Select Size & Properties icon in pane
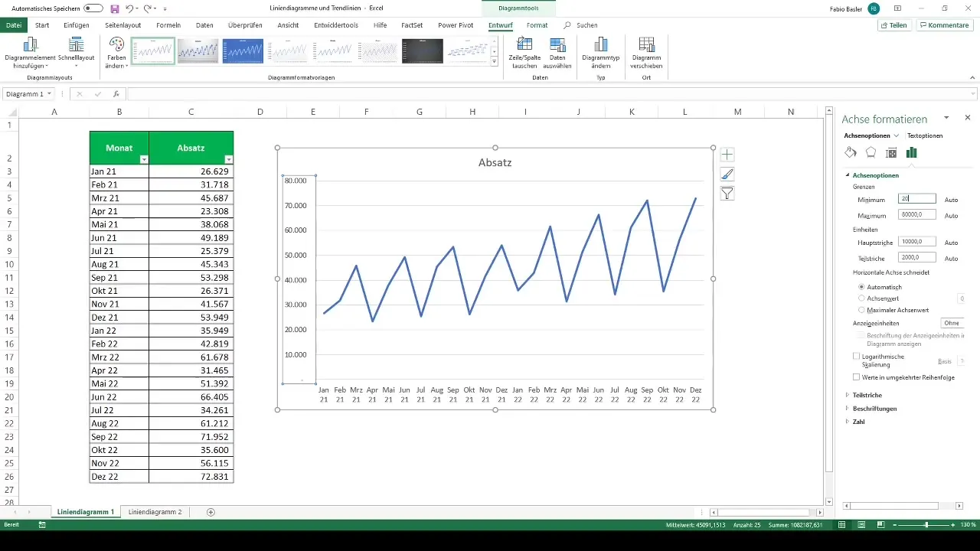 pos(891,153)
